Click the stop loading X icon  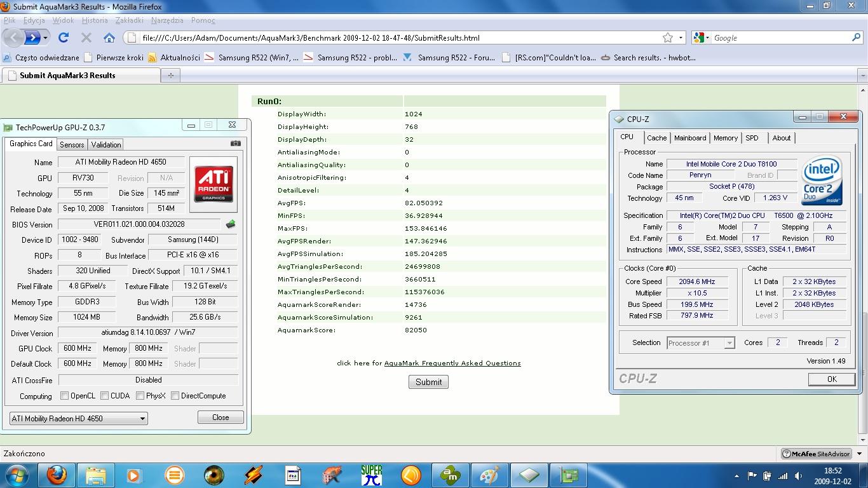tap(86, 37)
